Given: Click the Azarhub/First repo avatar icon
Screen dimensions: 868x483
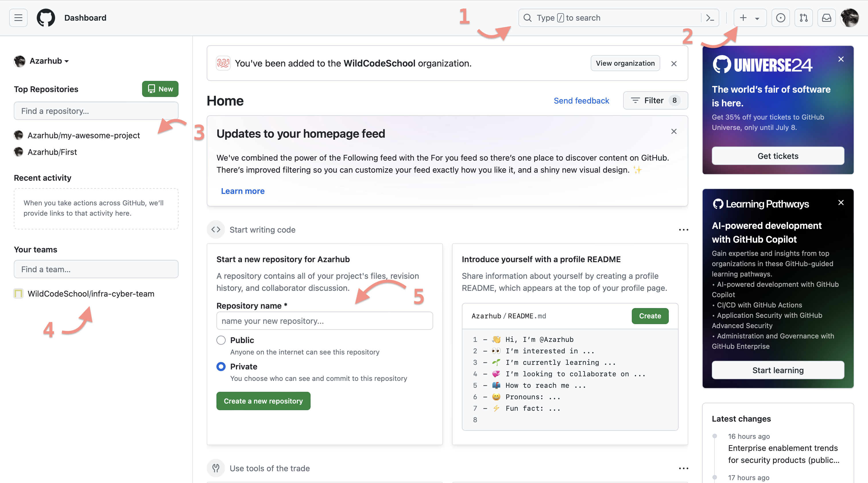Looking at the screenshot, I should click(x=18, y=152).
